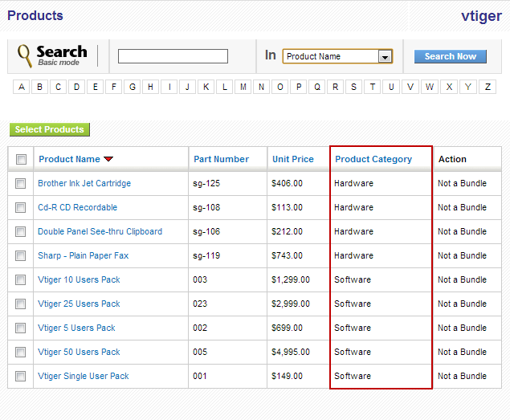Sort by Part Number column header

pyautogui.click(x=221, y=159)
